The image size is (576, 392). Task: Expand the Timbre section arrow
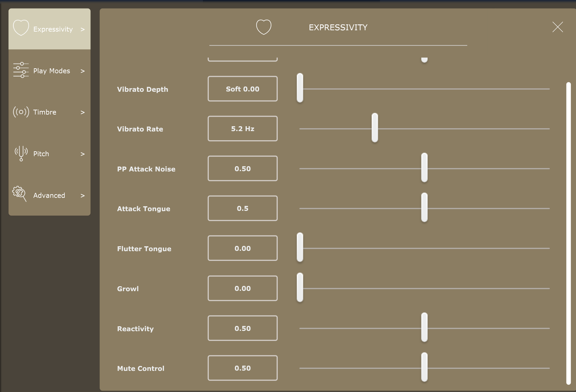coord(82,112)
